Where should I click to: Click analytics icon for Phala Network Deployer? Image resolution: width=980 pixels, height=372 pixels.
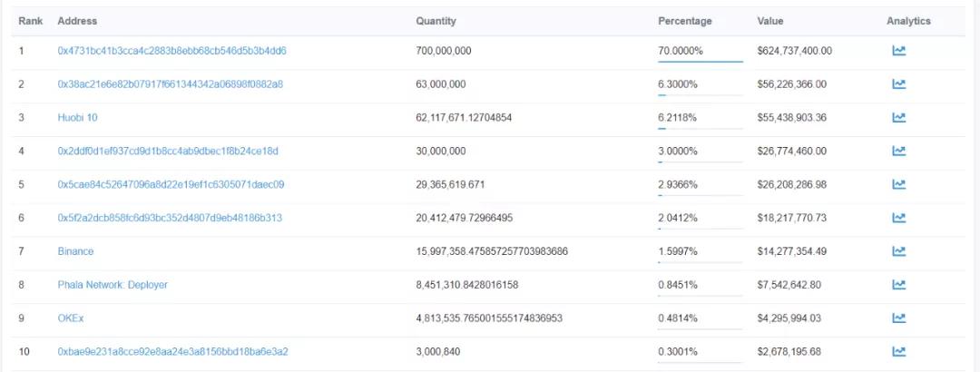click(898, 285)
